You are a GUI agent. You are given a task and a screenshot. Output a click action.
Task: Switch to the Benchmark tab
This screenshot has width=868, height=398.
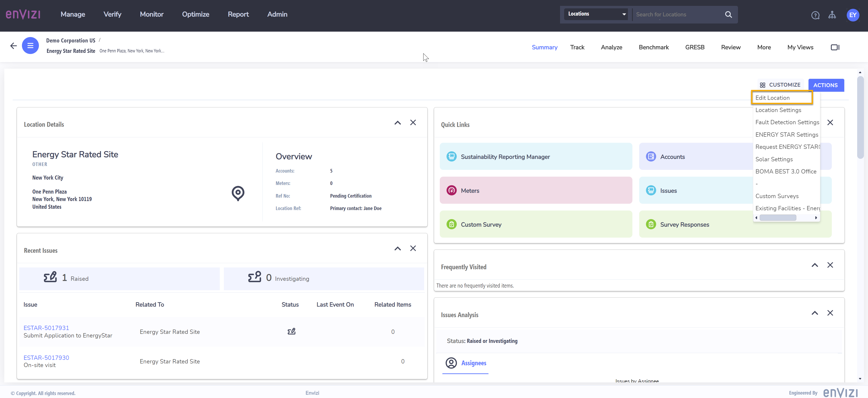pyautogui.click(x=654, y=47)
